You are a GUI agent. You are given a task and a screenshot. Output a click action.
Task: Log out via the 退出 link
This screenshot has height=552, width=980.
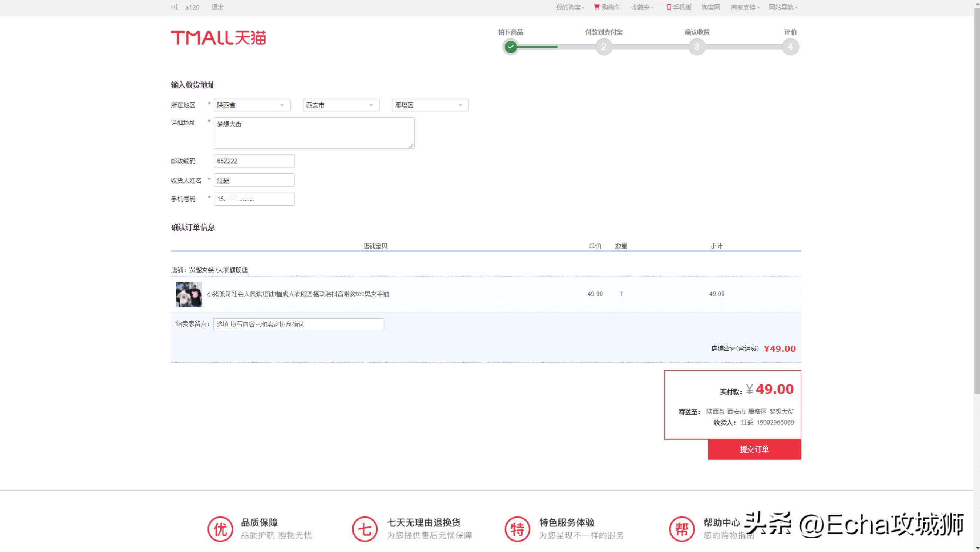[217, 7]
